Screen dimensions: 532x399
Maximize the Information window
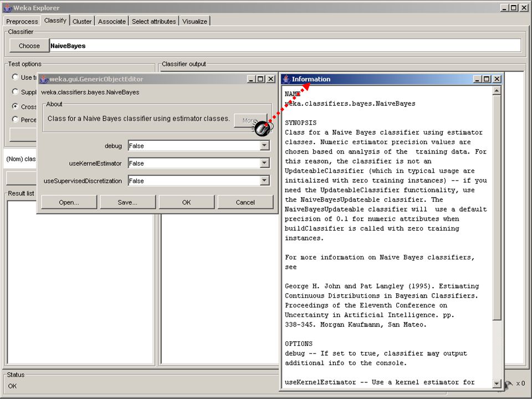pyautogui.click(x=487, y=79)
